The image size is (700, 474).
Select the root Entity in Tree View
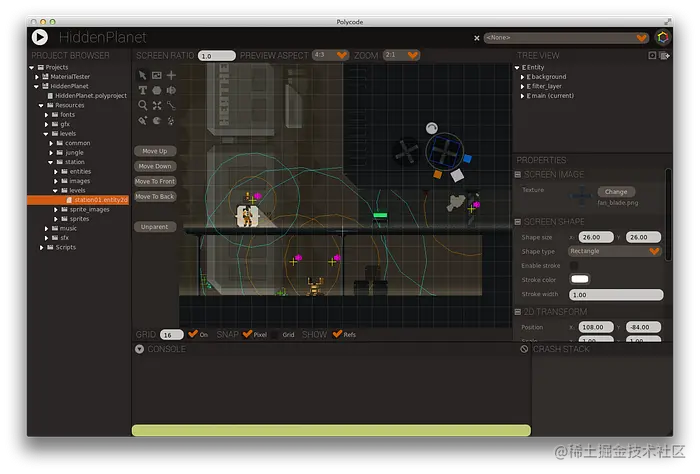[x=533, y=67]
